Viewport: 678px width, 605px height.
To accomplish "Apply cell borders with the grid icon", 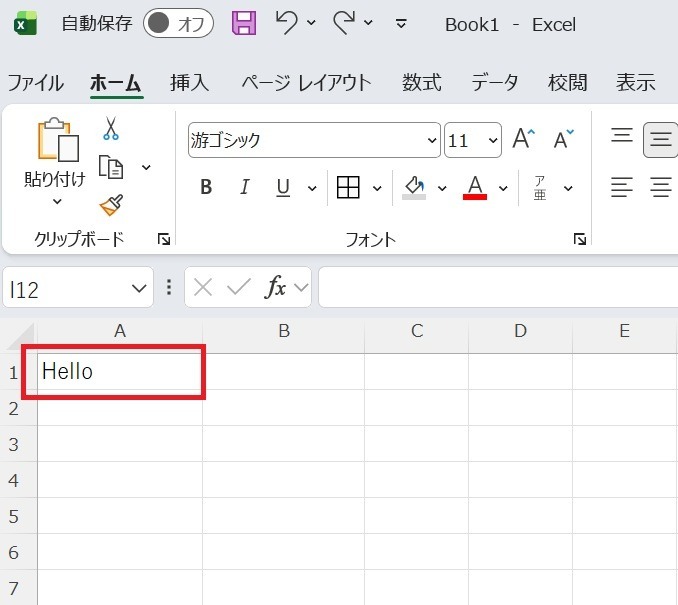I will [x=348, y=187].
